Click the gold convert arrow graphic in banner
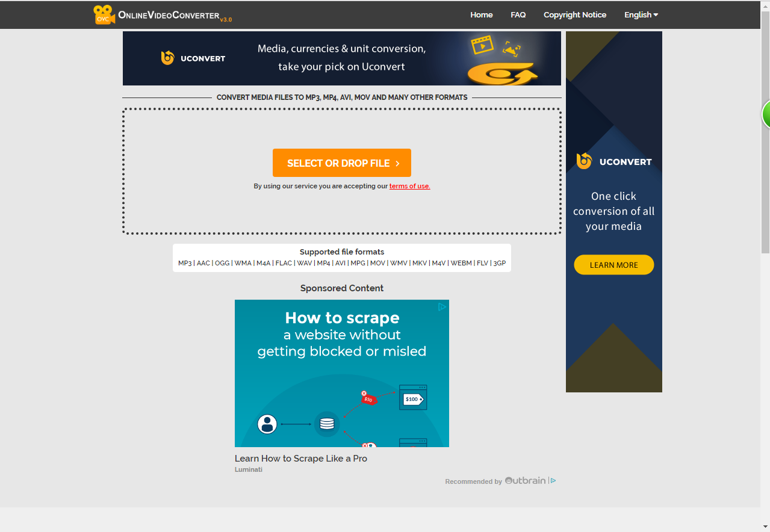 click(503, 73)
